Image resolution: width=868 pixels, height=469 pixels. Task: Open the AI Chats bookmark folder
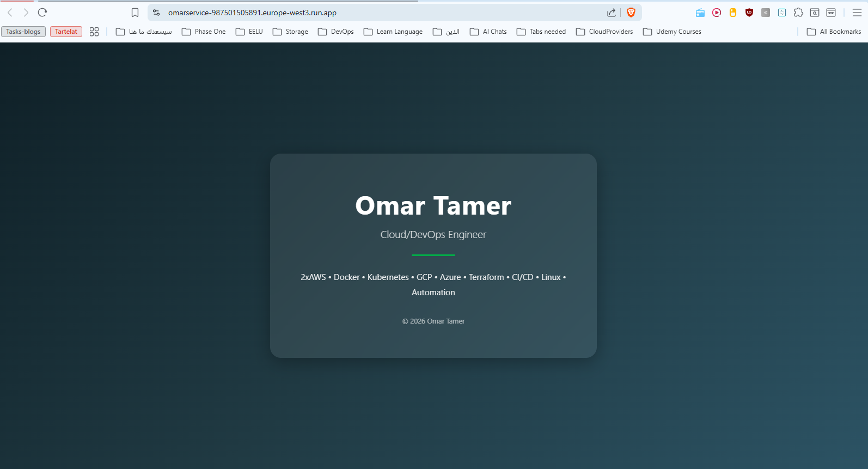488,32
